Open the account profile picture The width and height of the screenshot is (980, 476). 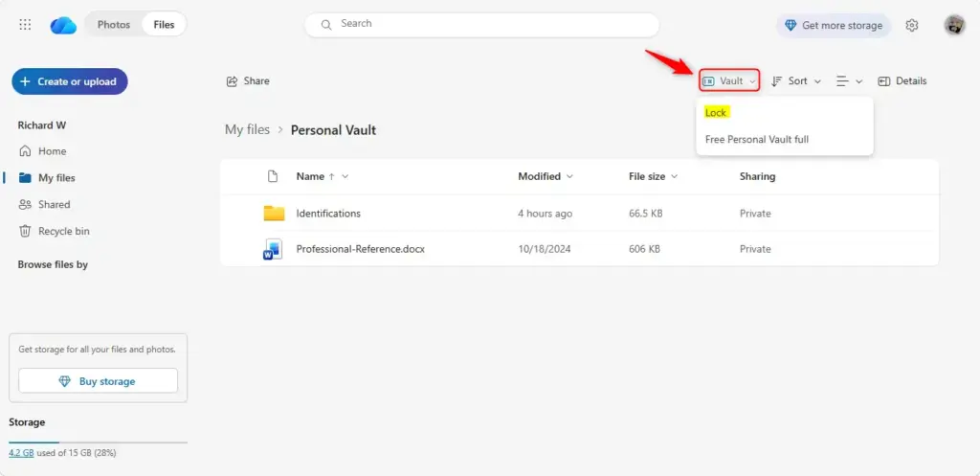[954, 25]
